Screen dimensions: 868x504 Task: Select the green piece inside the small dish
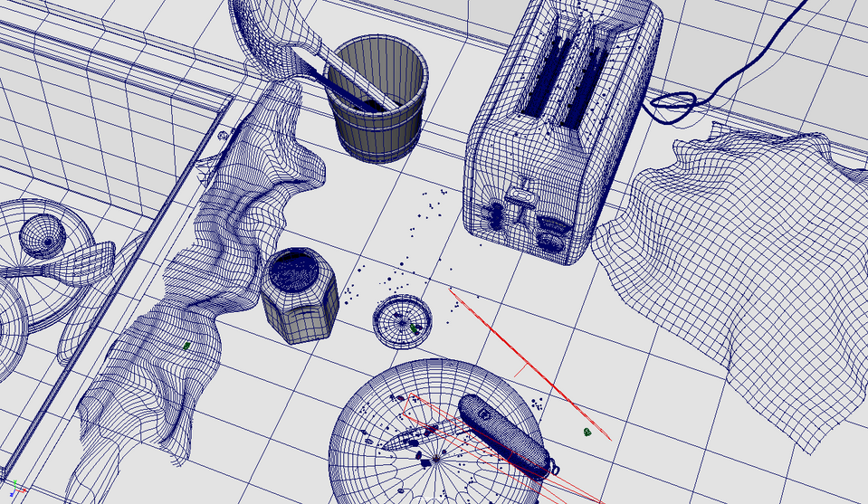click(414, 328)
